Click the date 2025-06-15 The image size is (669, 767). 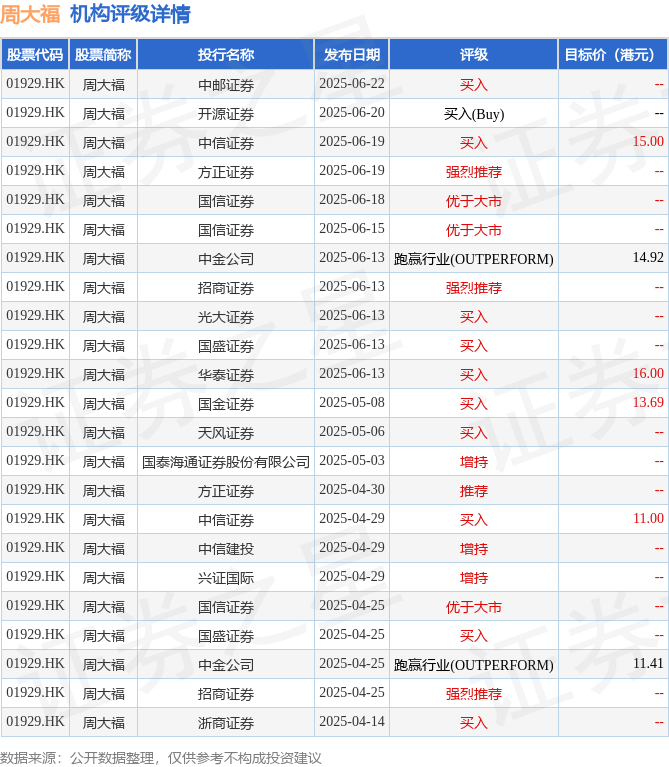tap(352, 228)
